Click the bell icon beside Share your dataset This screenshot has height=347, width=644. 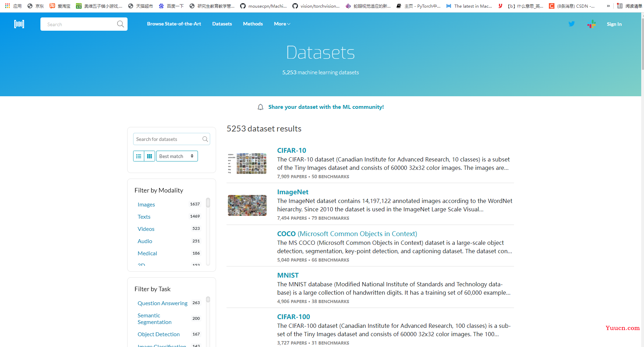tap(260, 107)
